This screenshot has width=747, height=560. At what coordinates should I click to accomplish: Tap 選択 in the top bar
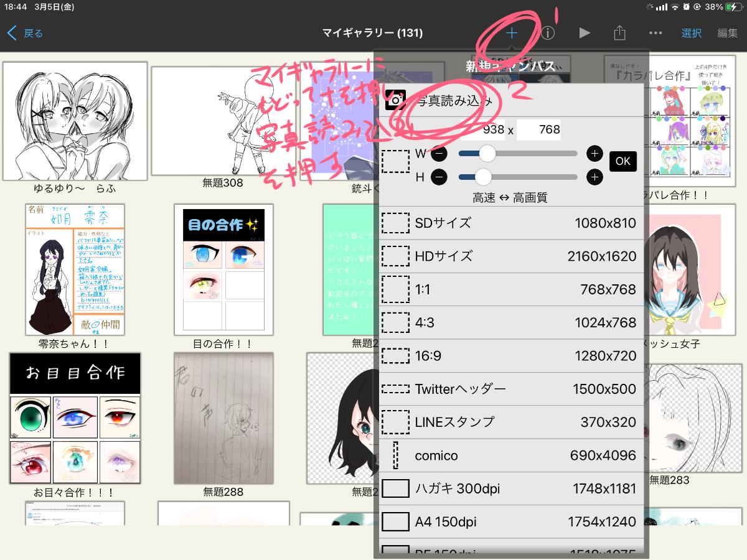(691, 33)
